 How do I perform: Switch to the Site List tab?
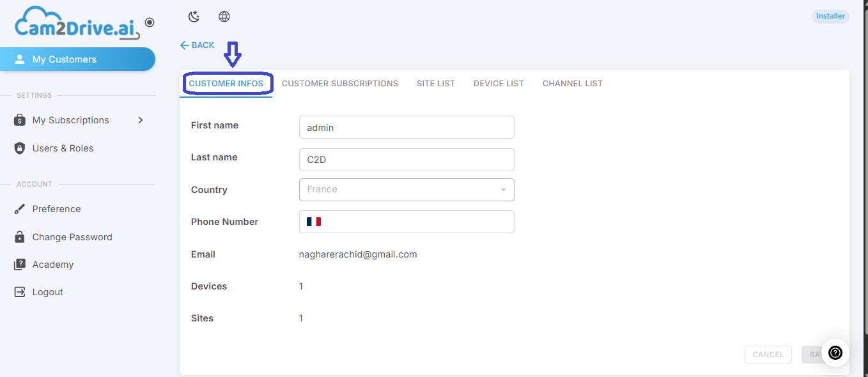pos(436,84)
